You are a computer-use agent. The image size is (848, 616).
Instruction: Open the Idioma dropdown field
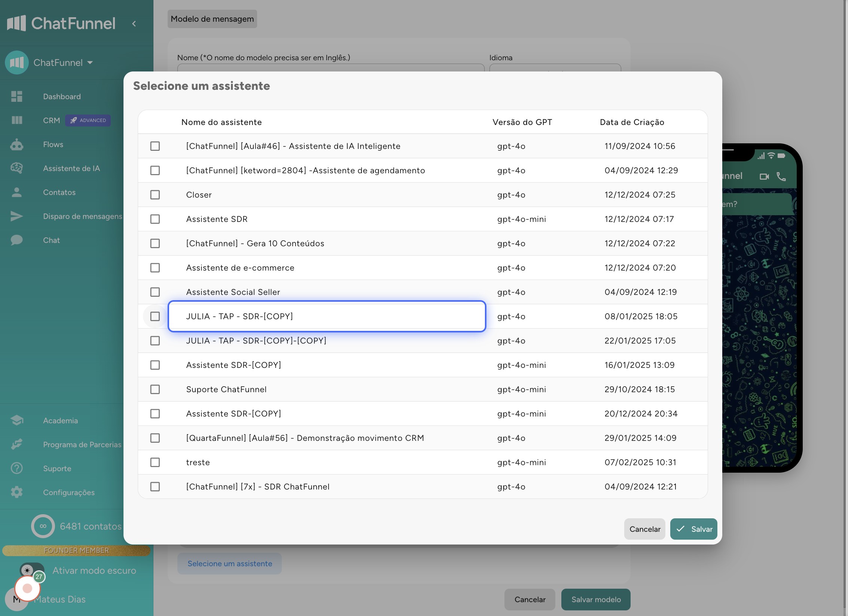pyautogui.click(x=555, y=68)
